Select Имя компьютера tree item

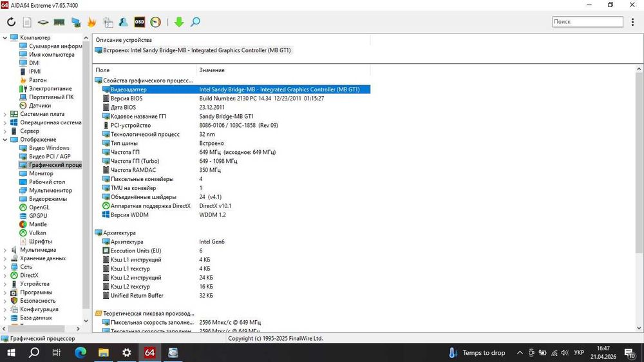[52, 55]
